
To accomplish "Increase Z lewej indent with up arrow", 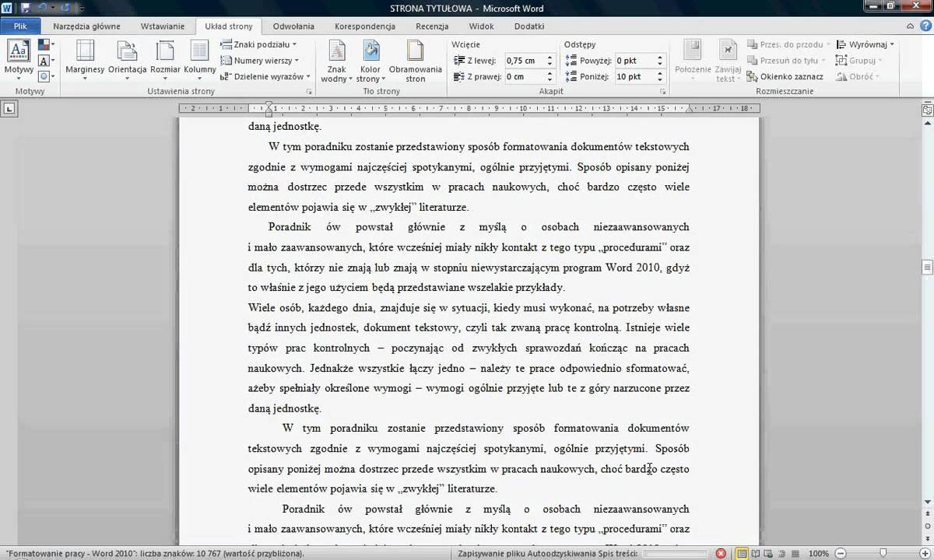I will tap(550, 57).
